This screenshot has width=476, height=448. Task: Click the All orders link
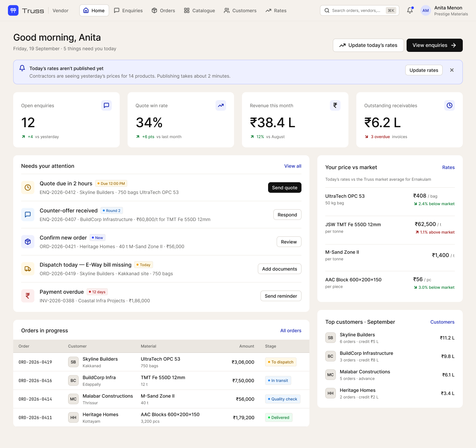(291, 331)
